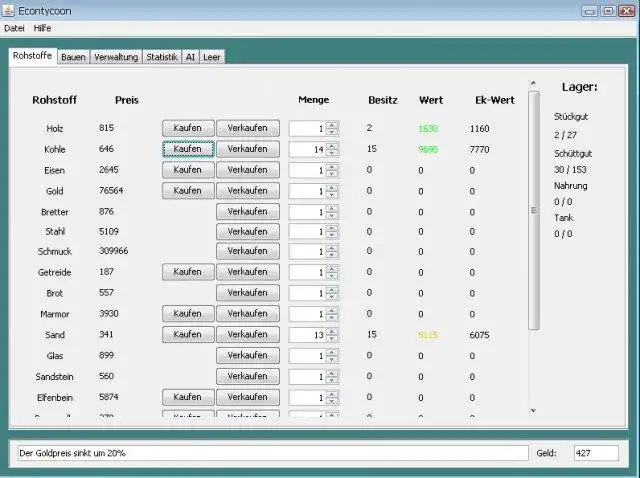
Task: Click the Econtycoon Java title icon
Action: pos(8,10)
